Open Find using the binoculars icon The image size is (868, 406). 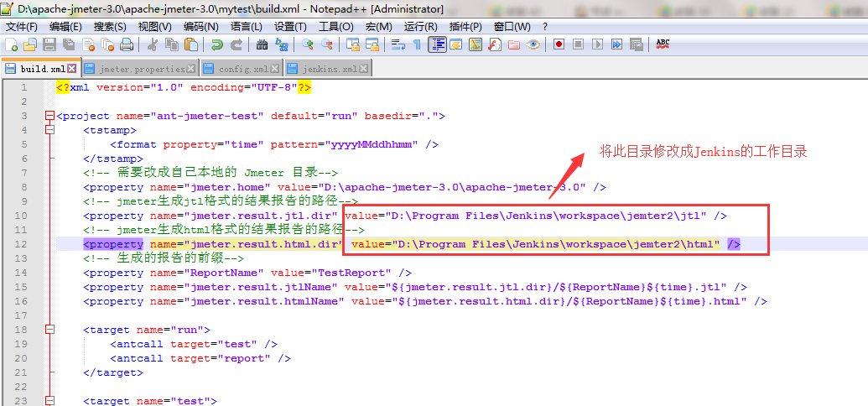262,44
